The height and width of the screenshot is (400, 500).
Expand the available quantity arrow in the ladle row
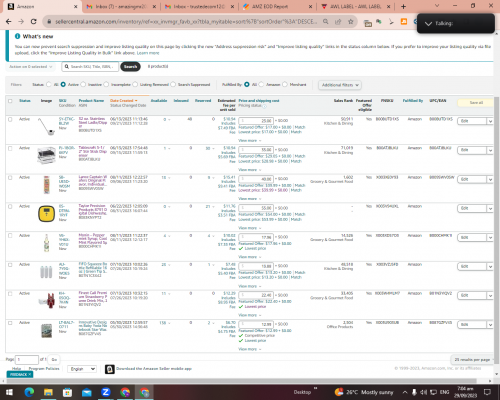pyautogui.click(x=169, y=119)
